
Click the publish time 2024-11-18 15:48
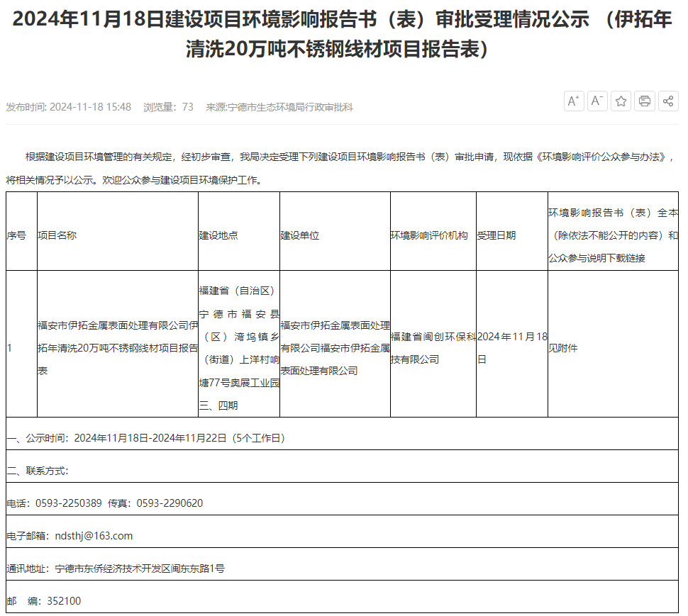[89, 107]
